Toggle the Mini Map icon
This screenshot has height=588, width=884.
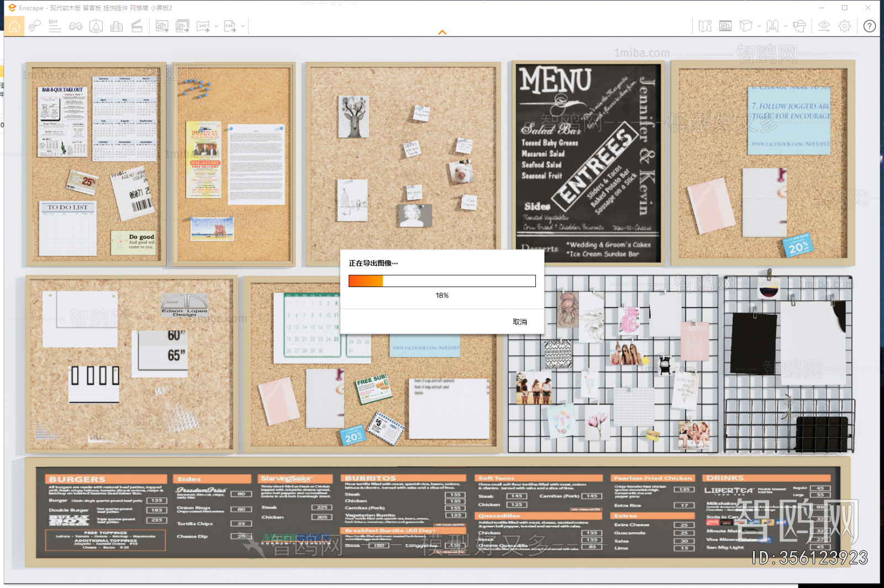tap(705, 26)
